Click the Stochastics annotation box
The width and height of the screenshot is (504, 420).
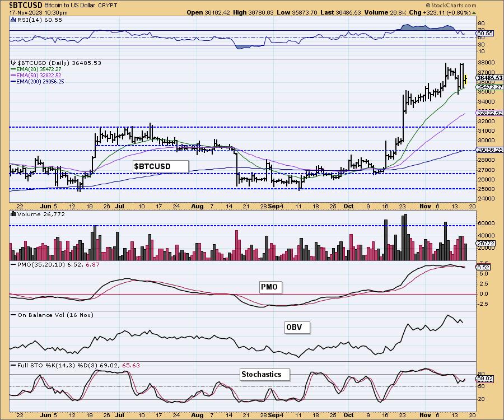pos(265,375)
